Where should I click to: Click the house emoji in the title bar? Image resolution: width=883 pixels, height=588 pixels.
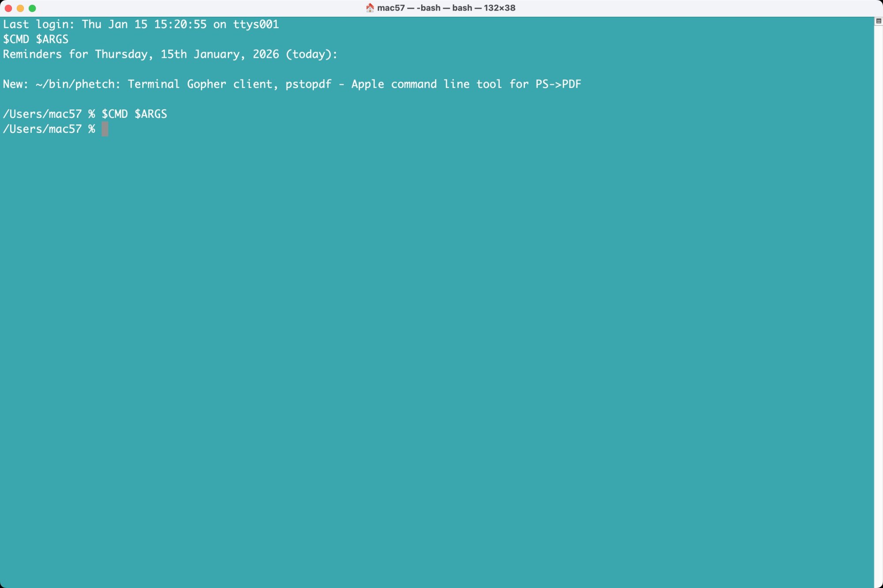(370, 8)
